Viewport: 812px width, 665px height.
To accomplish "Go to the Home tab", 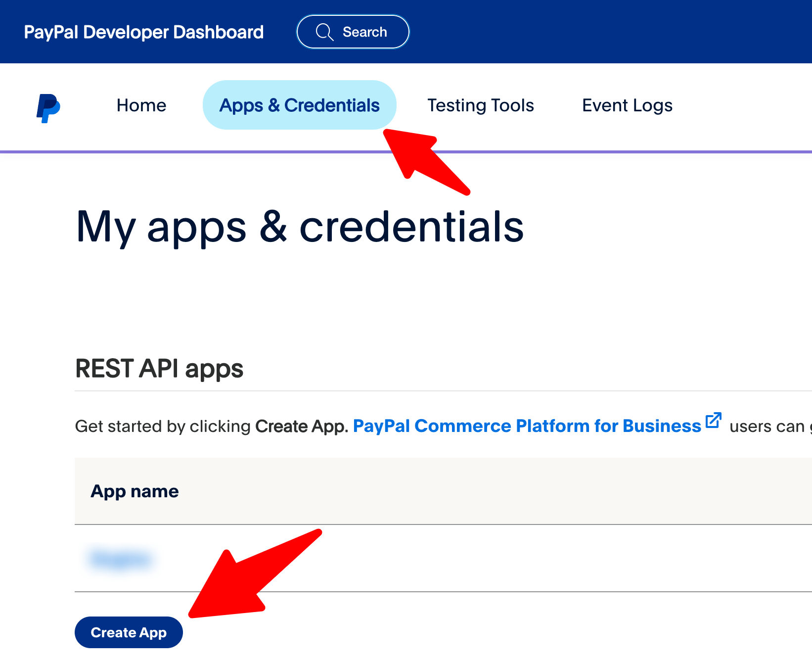I will pos(141,105).
